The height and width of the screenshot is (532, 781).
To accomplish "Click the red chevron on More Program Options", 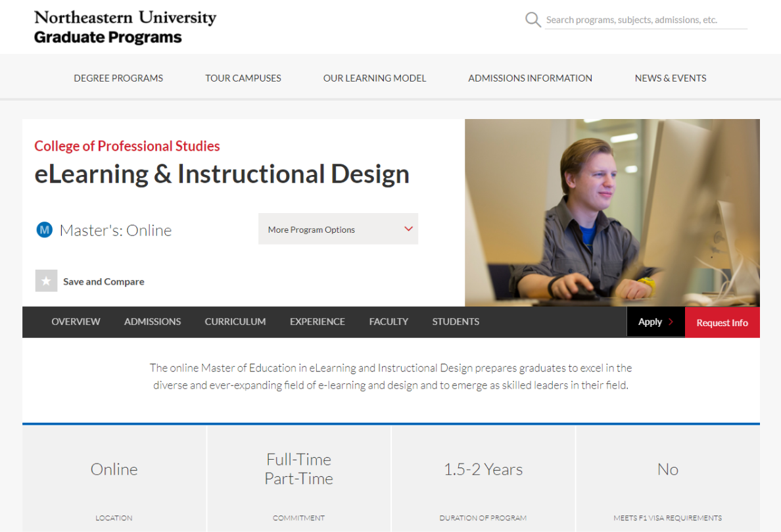I will (408, 229).
